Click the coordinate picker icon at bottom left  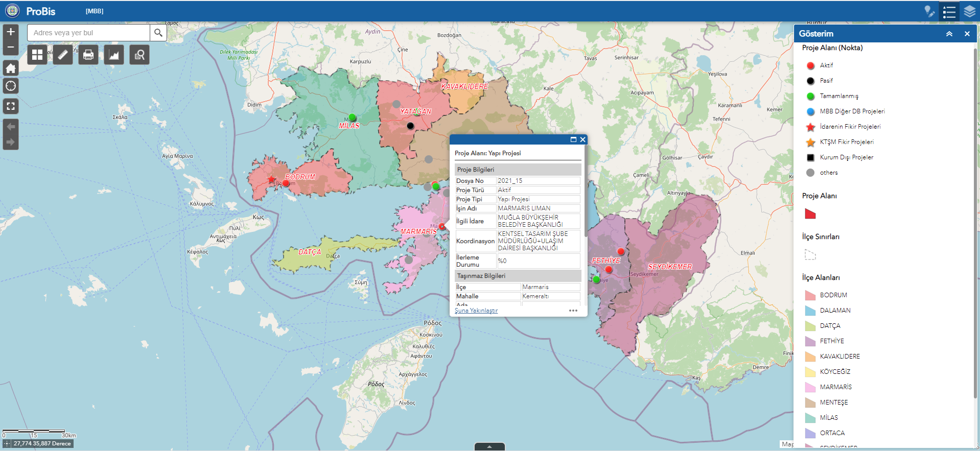pos(7,444)
